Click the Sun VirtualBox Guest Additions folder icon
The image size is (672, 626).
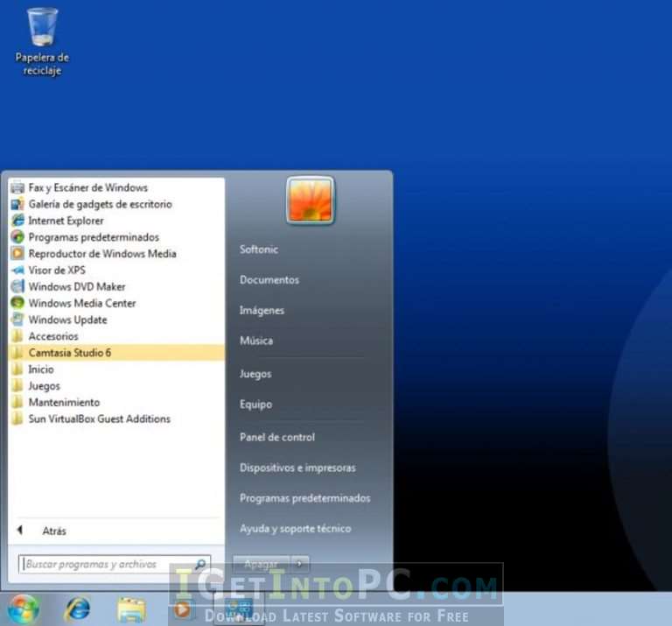[17, 419]
